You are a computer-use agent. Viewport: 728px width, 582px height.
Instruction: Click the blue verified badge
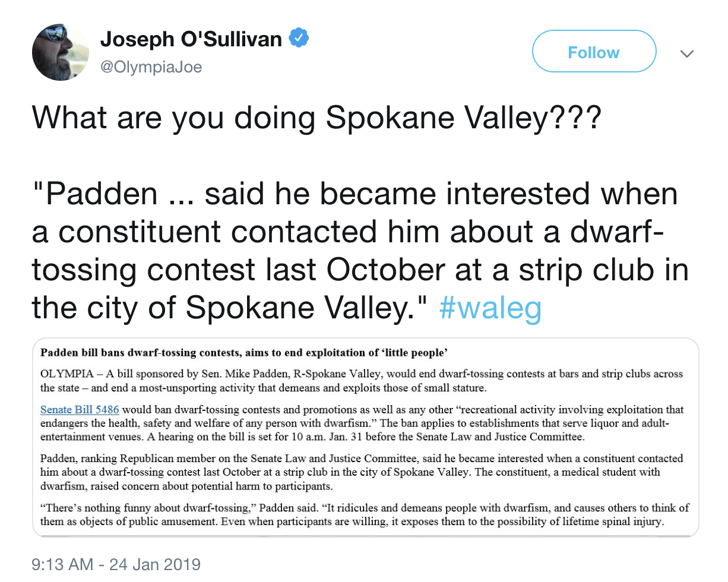(297, 39)
